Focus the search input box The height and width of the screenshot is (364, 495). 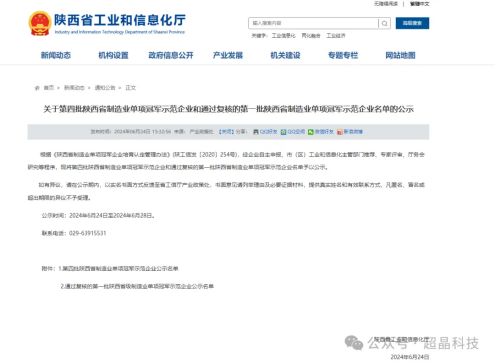(x=313, y=23)
